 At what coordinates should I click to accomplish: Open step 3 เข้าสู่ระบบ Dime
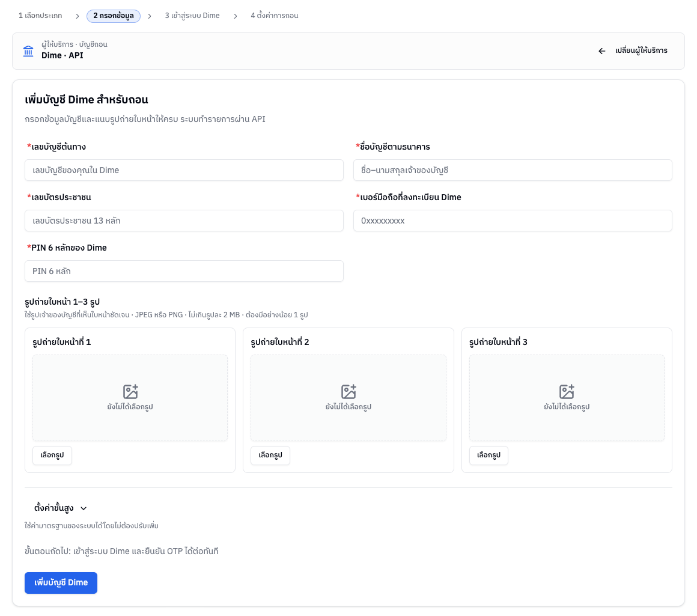[x=192, y=16]
